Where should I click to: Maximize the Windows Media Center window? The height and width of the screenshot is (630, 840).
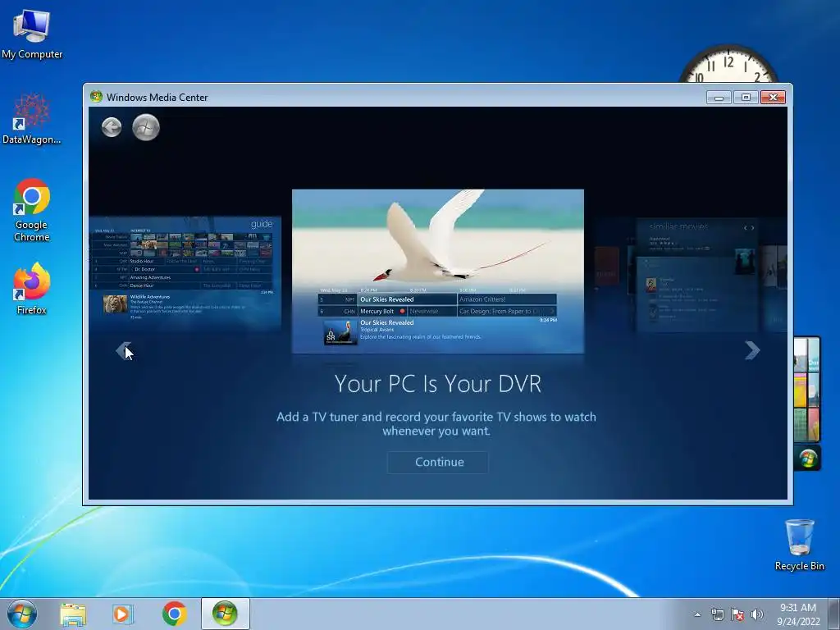pyautogui.click(x=746, y=97)
